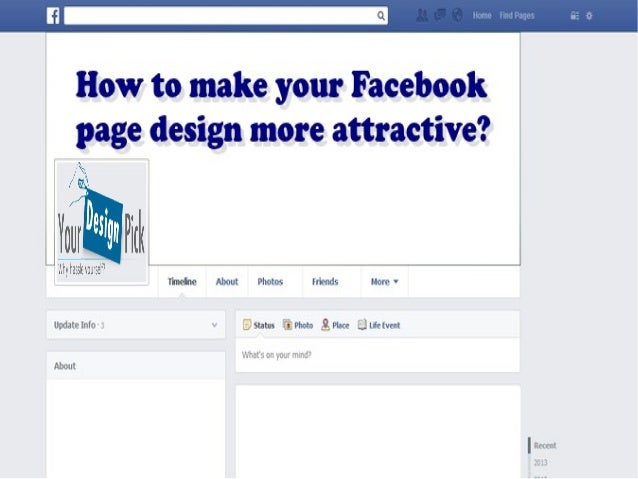Select the Place composer option
Viewport: 638px width, 479px height.
click(335, 325)
